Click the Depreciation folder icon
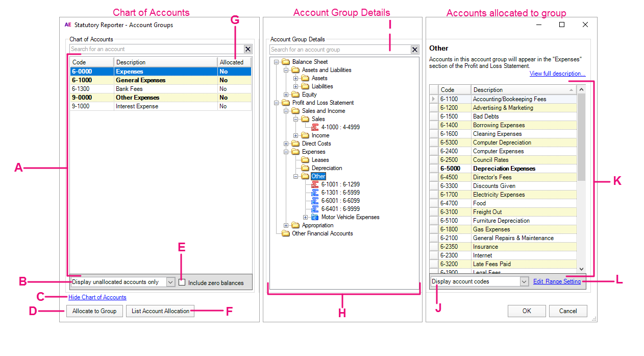Image resolution: width=644 pixels, height=356 pixels. pos(305,168)
